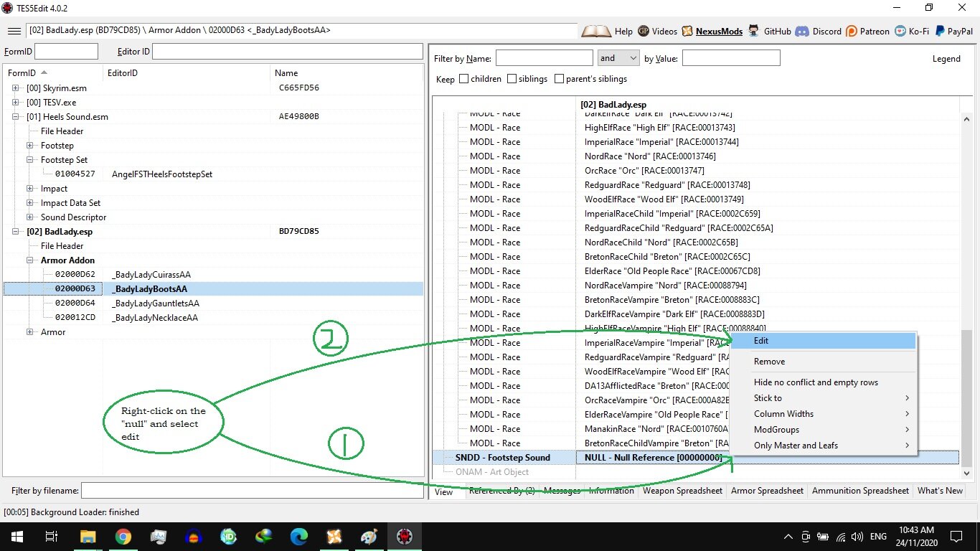
Task: Focus the Filter by Name field
Action: pos(544,58)
